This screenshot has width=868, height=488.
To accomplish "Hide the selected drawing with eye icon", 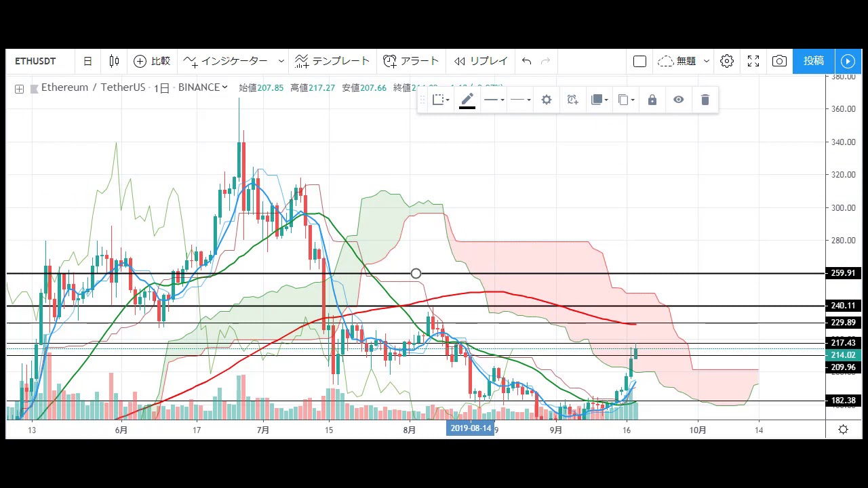I will (679, 100).
